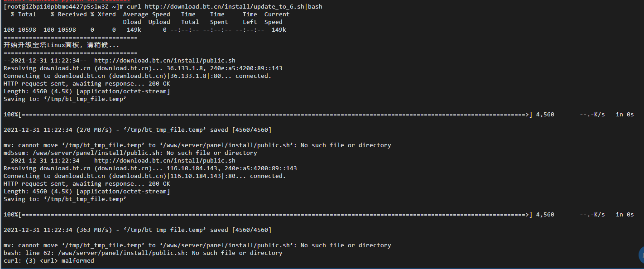
Task: Click the first 'Saving to: /tmp/bt_tmp_file.temp' line
Action: pyautogui.click(x=65, y=99)
